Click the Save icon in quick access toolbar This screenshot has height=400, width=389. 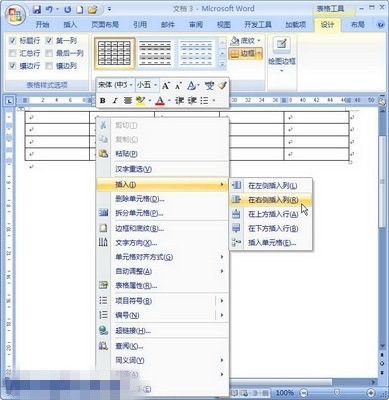[37, 10]
